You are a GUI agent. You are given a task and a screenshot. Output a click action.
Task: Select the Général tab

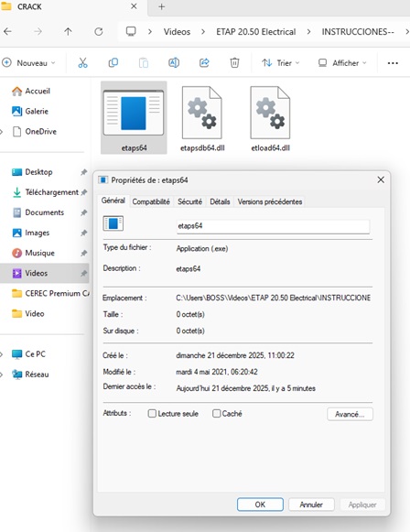click(x=113, y=201)
